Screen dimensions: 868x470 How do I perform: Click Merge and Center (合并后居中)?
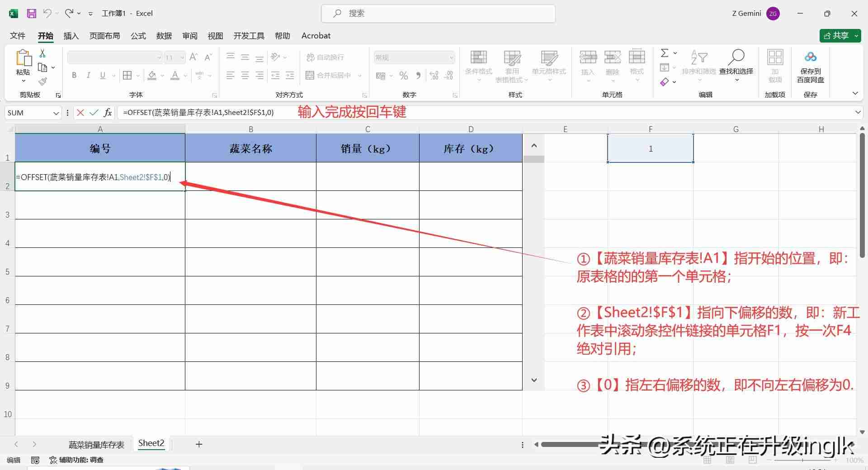click(x=330, y=75)
